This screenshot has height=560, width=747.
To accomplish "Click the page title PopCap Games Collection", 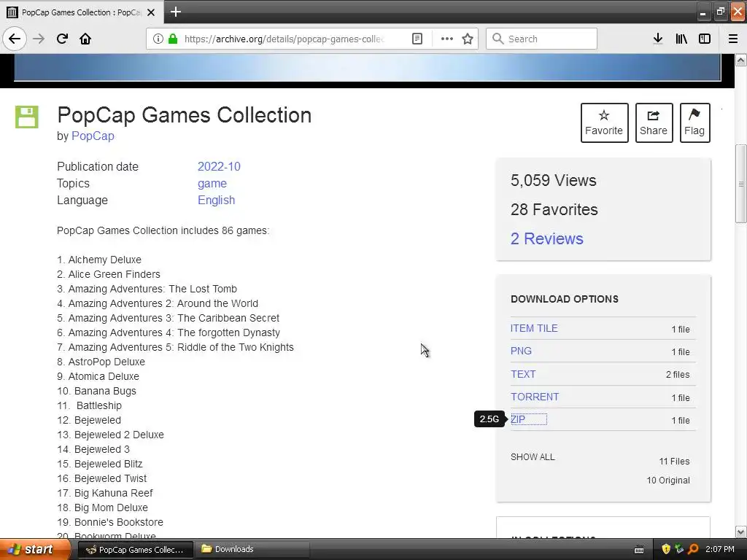I will coord(184,114).
